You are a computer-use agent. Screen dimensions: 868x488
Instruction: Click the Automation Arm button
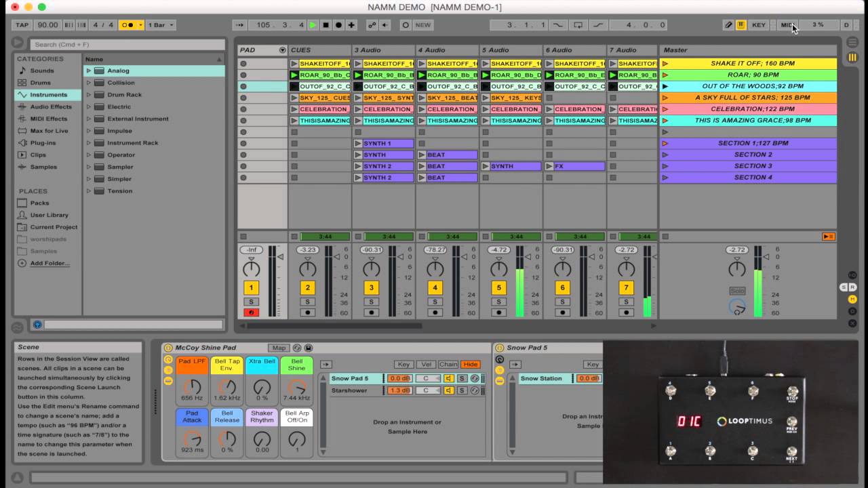(x=372, y=25)
